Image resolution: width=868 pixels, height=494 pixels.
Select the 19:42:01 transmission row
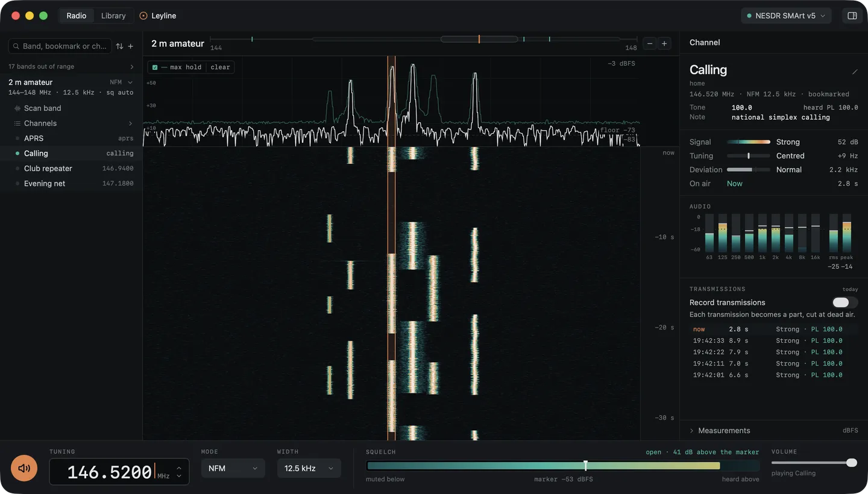773,375
